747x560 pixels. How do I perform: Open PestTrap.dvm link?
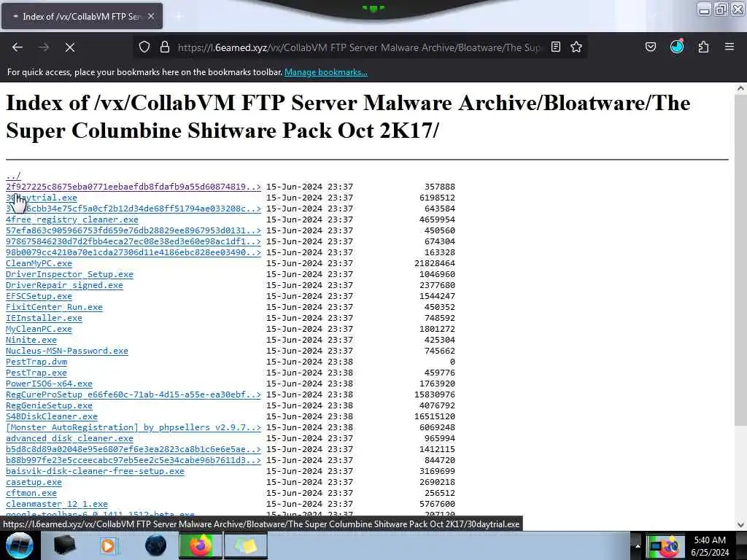[x=36, y=362]
